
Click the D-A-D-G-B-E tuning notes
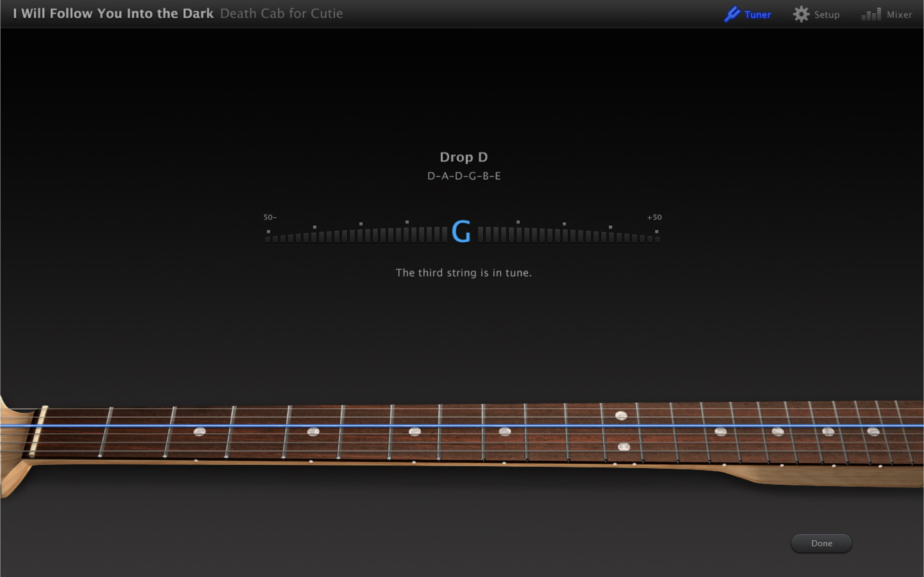tap(464, 176)
